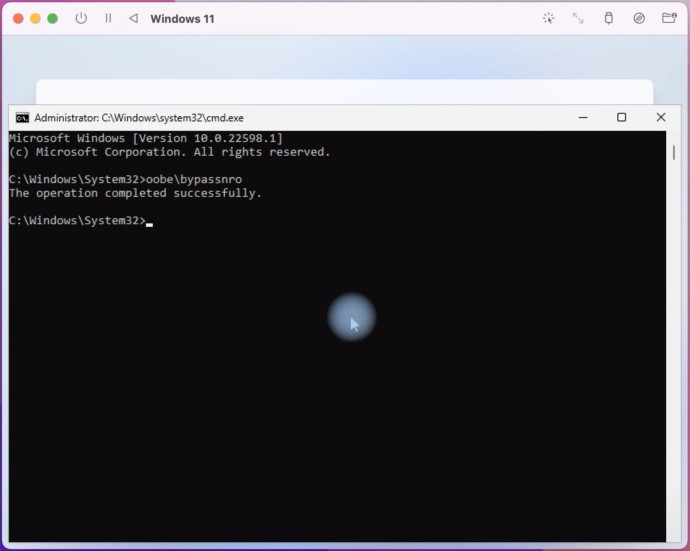Click the command prompt vertical scrollbar thumb
This screenshot has width=690, height=551.
(x=674, y=153)
